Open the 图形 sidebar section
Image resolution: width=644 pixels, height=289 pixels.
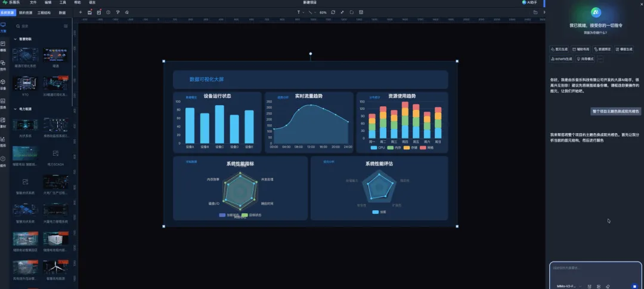pos(4,142)
